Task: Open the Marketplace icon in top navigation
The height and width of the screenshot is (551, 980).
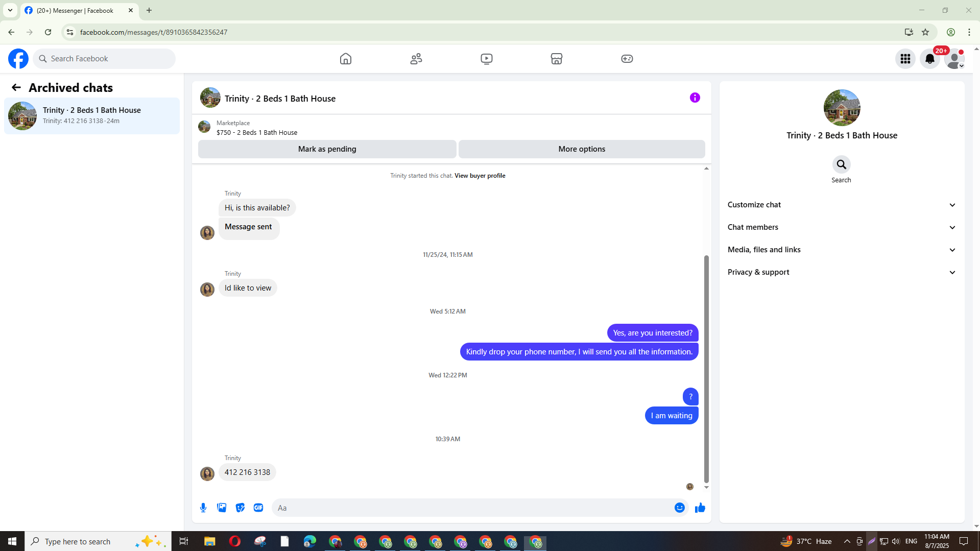Action: tap(557, 59)
